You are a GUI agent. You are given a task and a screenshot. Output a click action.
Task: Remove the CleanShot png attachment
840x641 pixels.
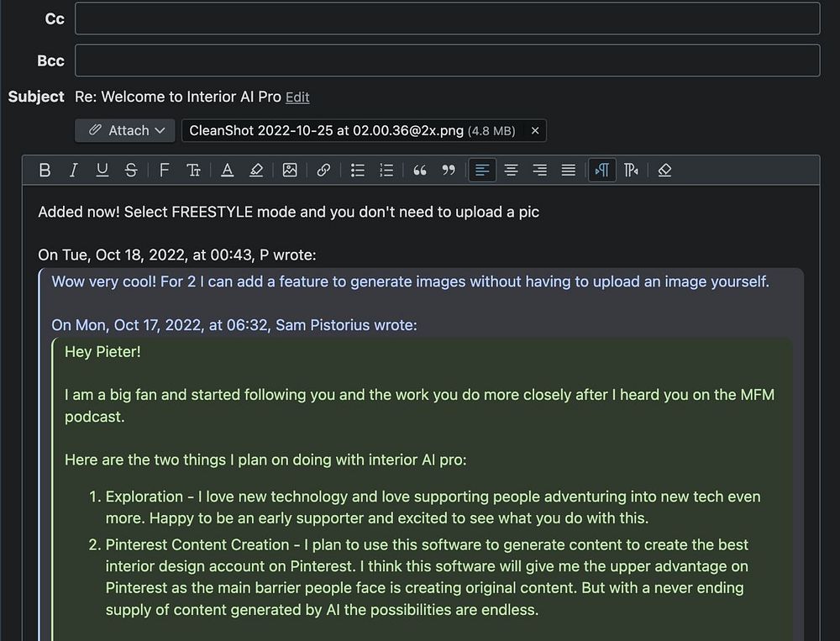(x=535, y=130)
